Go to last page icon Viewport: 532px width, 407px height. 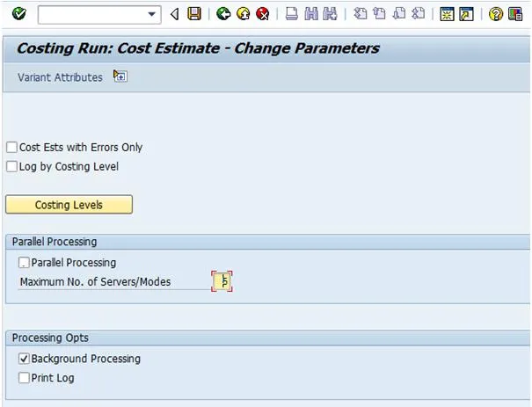tap(418, 14)
